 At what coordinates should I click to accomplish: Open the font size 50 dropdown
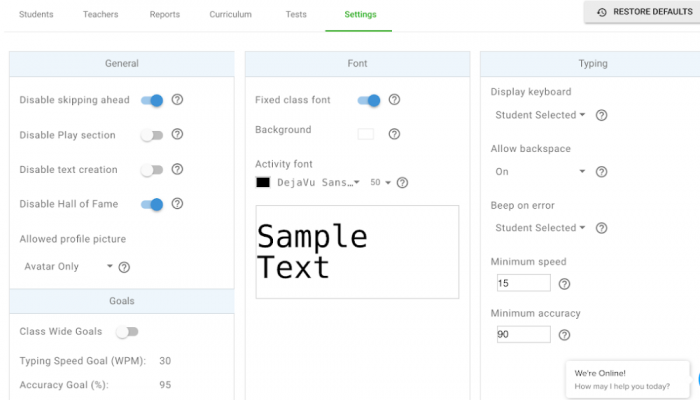click(x=380, y=182)
